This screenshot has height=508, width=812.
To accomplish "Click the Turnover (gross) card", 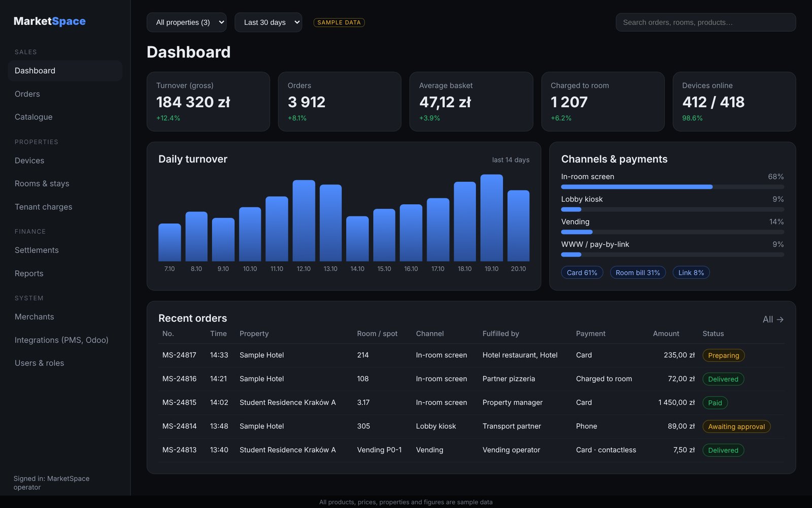I will [x=208, y=102].
